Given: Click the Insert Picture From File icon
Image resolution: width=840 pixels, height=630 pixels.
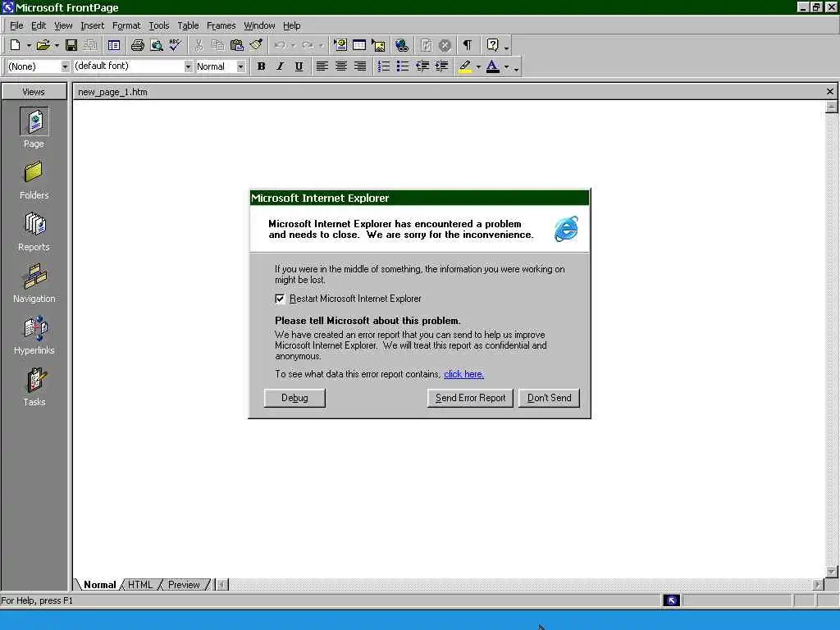Looking at the screenshot, I should pyautogui.click(x=378, y=46).
